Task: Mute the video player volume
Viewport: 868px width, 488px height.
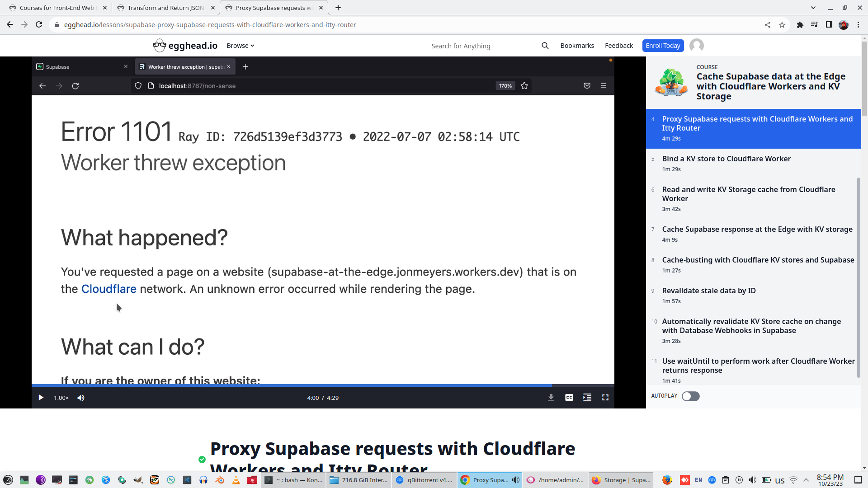Action: (x=81, y=398)
